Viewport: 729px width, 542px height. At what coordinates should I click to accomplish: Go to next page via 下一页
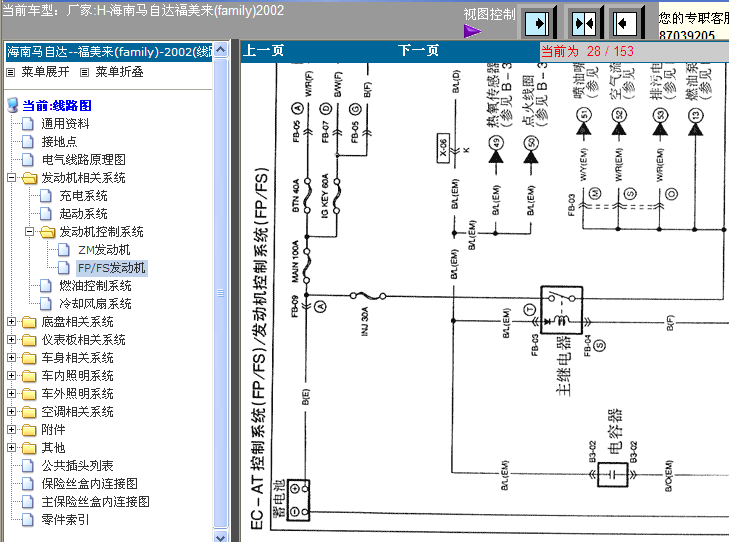(418, 51)
